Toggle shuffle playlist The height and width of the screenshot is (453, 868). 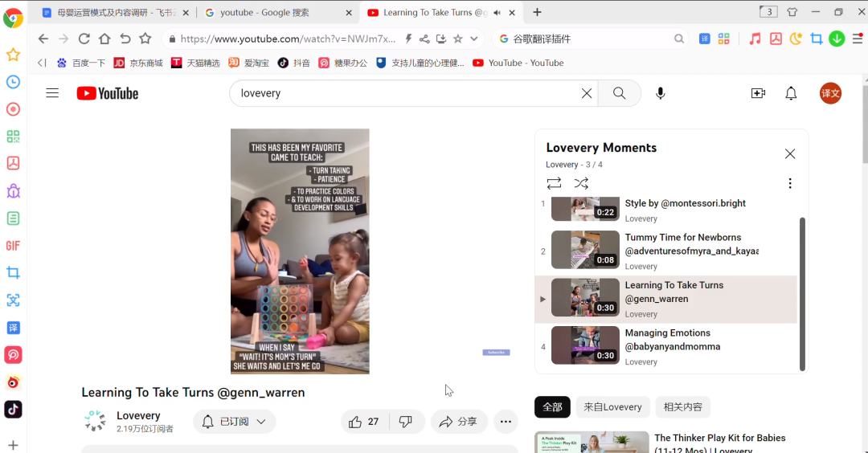[x=581, y=183]
